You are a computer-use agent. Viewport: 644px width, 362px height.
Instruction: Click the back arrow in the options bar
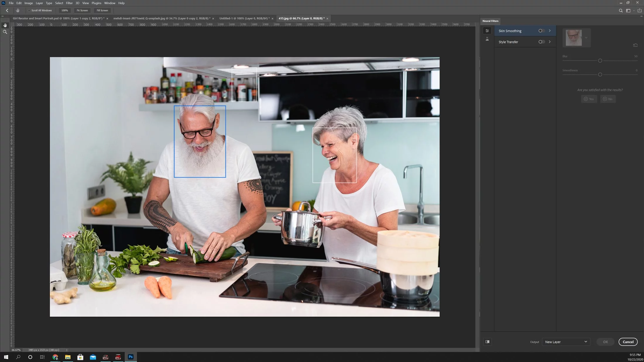[7, 11]
